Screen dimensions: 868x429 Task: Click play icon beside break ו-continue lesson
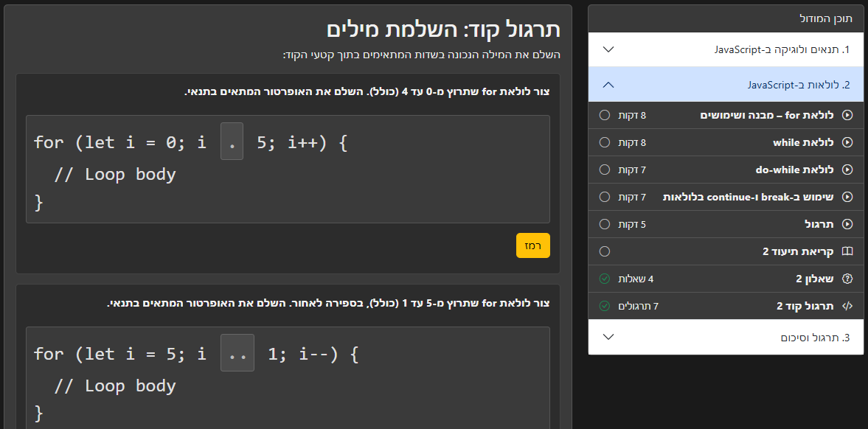pos(847,197)
